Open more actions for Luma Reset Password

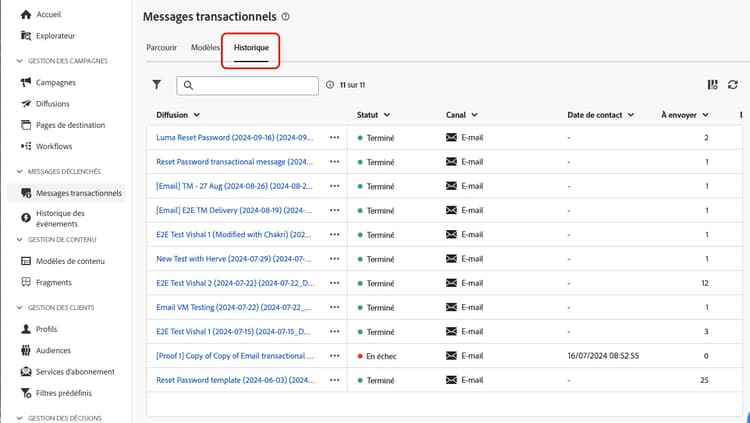(x=334, y=138)
